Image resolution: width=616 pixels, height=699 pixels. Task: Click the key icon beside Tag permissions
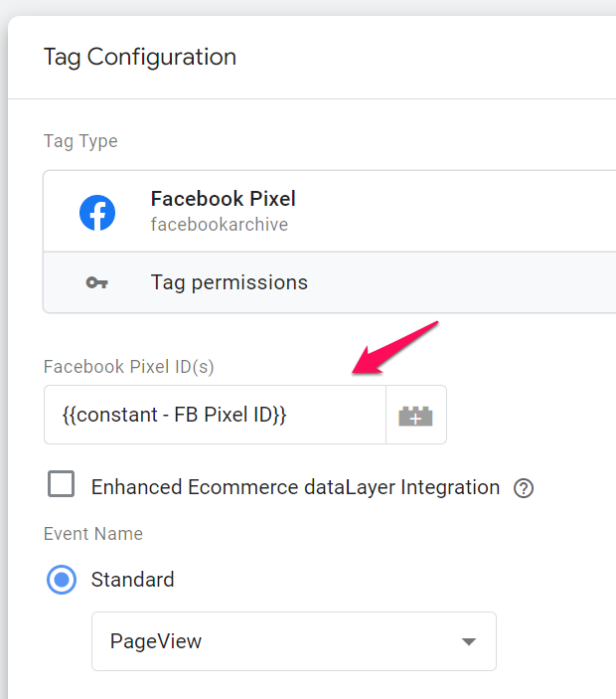coord(96,282)
